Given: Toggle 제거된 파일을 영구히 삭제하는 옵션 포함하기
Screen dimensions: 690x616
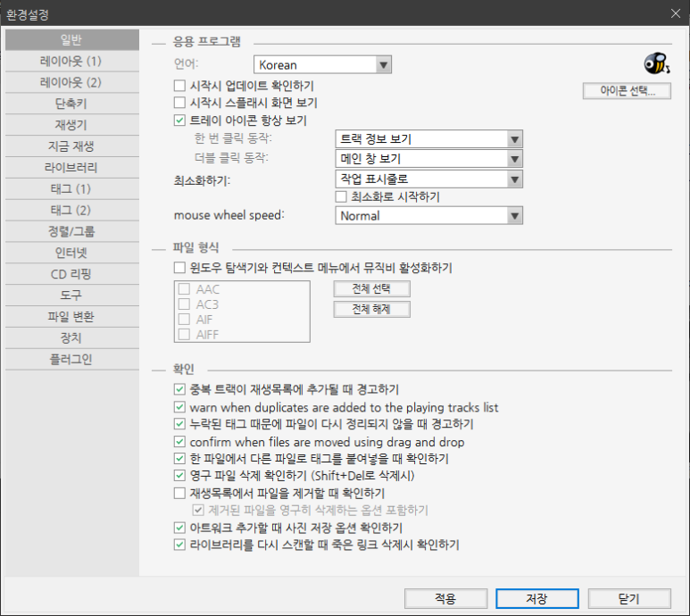Looking at the screenshot, I should (198, 510).
